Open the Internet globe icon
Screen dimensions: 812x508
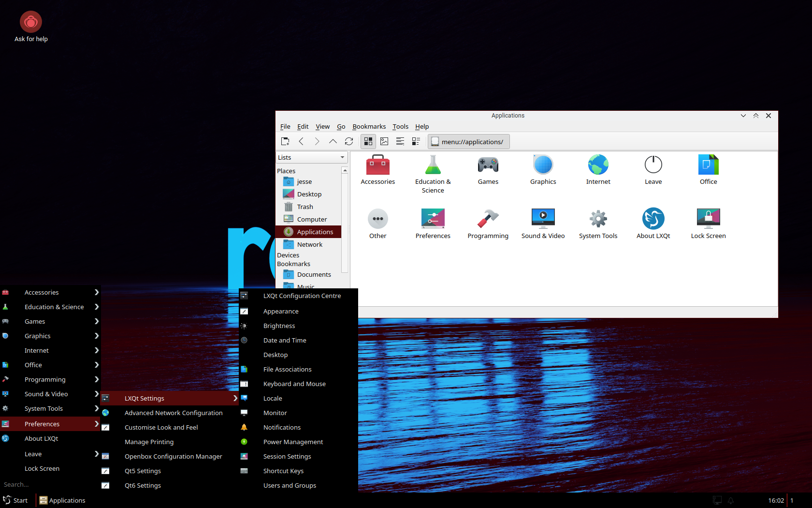(x=598, y=165)
